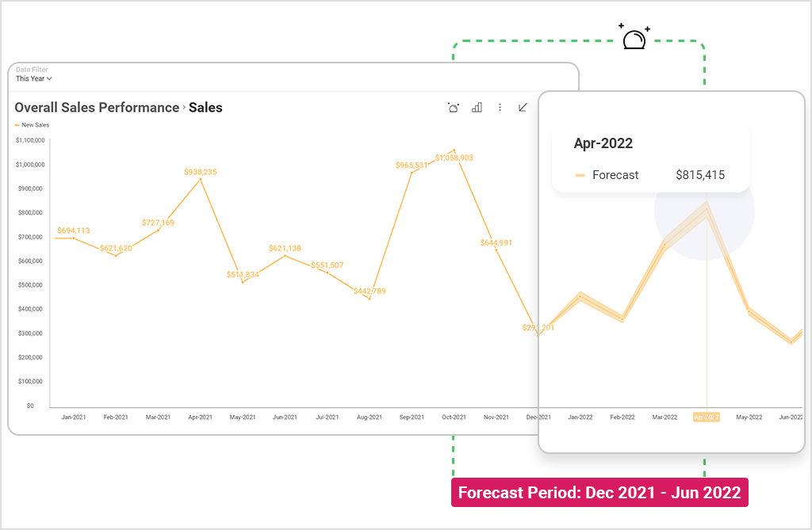This screenshot has width=812, height=530.
Task: Open the forecast insights icon above the chart
Action: pos(453,107)
